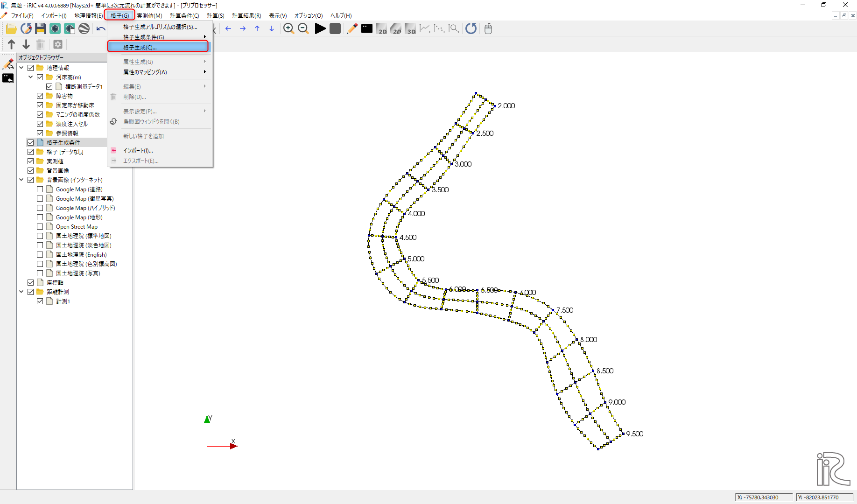Image resolution: width=857 pixels, height=504 pixels.
Task: Choose 格子生成アルゴリズムの選択(S)... menu entry
Action: (160, 27)
